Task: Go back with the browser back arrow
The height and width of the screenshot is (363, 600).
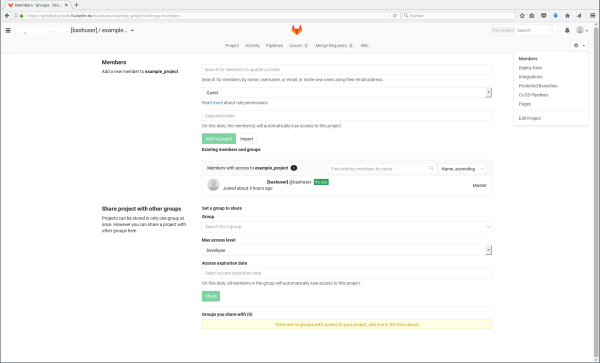Action: point(7,16)
